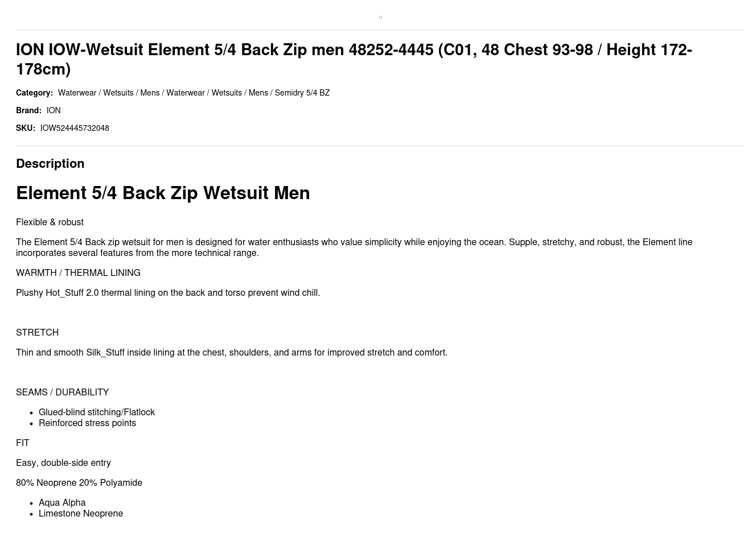
Task: Select the SKU number IOW524445732048
Action: (x=75, y=128)
